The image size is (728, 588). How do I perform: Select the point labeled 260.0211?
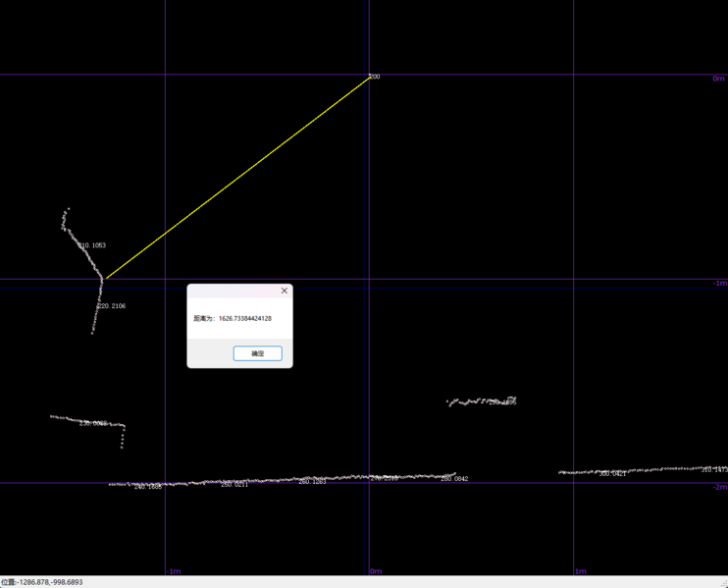[x=234, y=485]
